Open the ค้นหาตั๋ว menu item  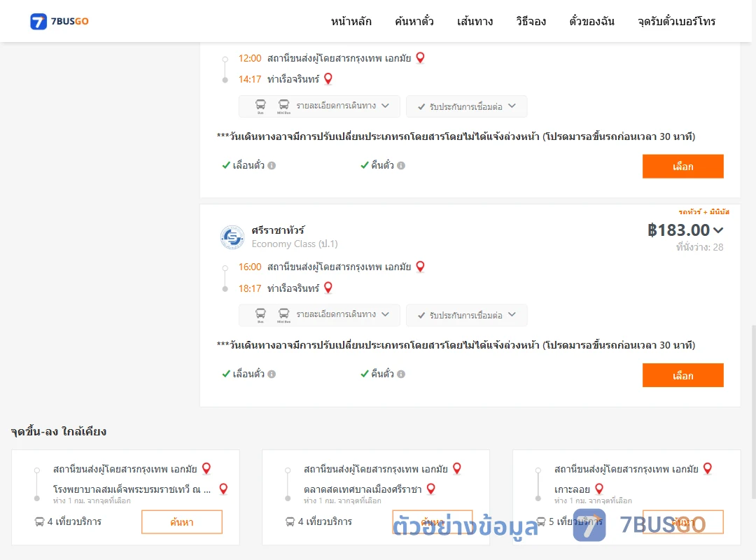tap(414, 21)
